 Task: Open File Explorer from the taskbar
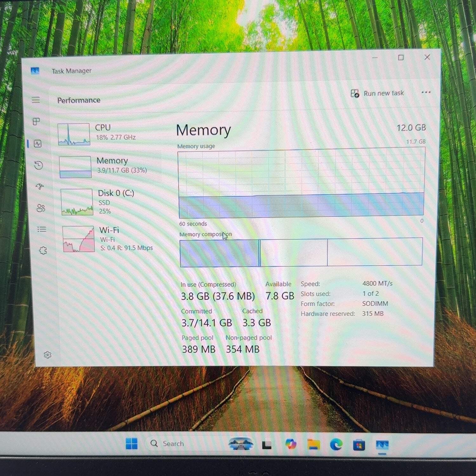314,444
